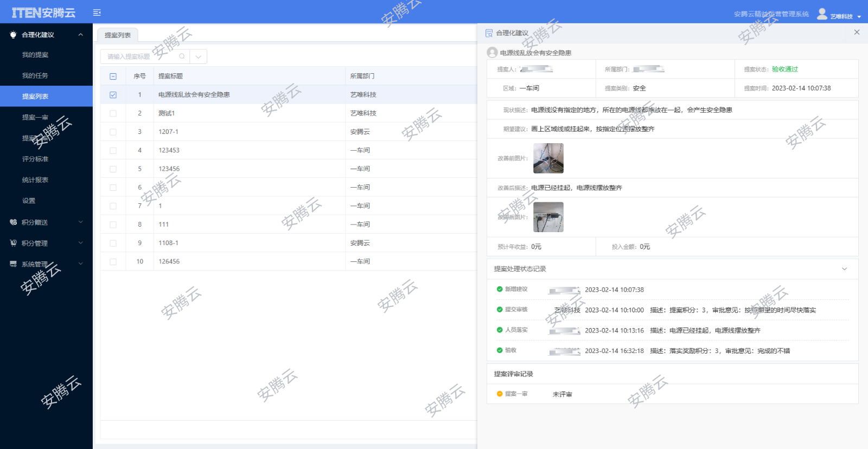Click the 系统管理 icon in sidebar

click(14, 264)
